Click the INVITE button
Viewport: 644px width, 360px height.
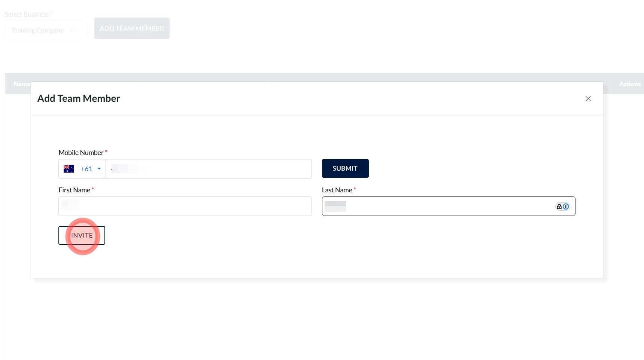[x=82, y=235]
